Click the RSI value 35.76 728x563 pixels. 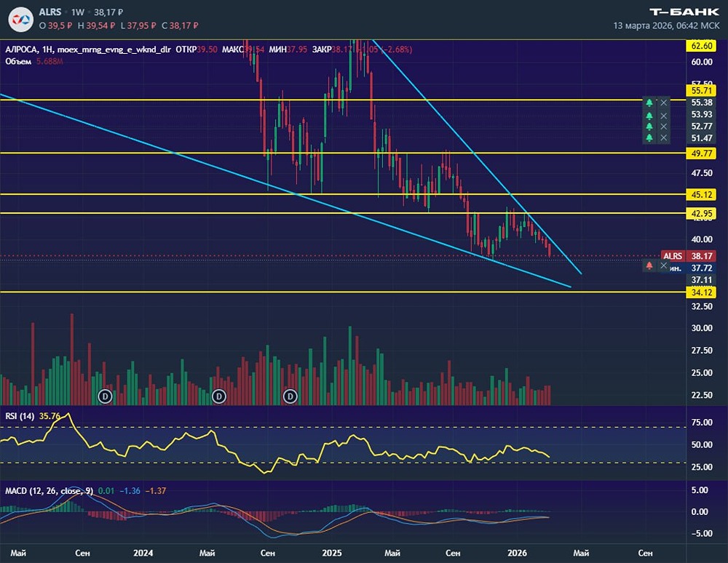pyautogui.click(x=50, y=416)
